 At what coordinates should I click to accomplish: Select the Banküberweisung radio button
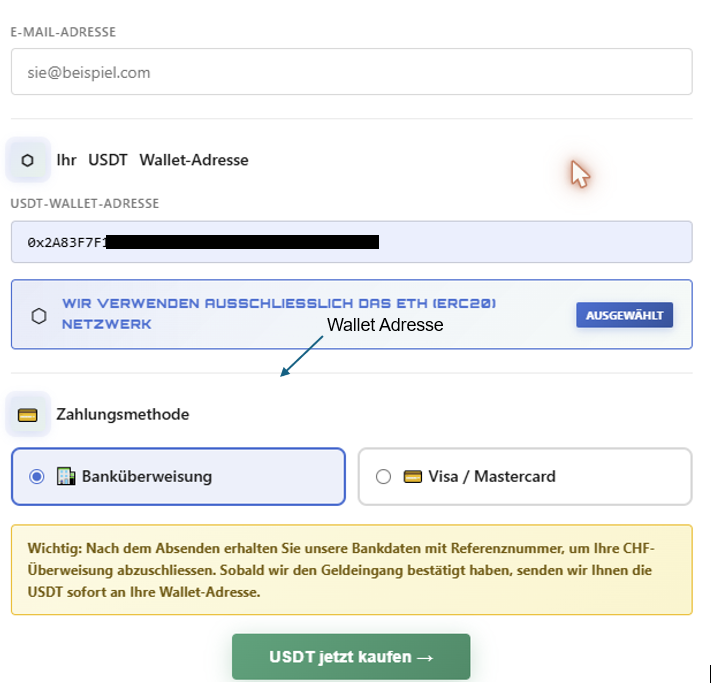pyautogui.click(x=36, y=477)
